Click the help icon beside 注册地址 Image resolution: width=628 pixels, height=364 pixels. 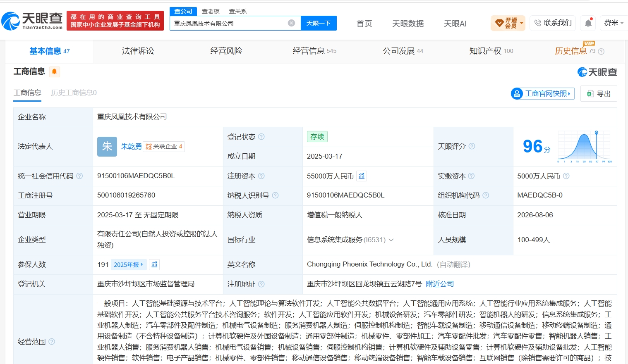[261, 284]
